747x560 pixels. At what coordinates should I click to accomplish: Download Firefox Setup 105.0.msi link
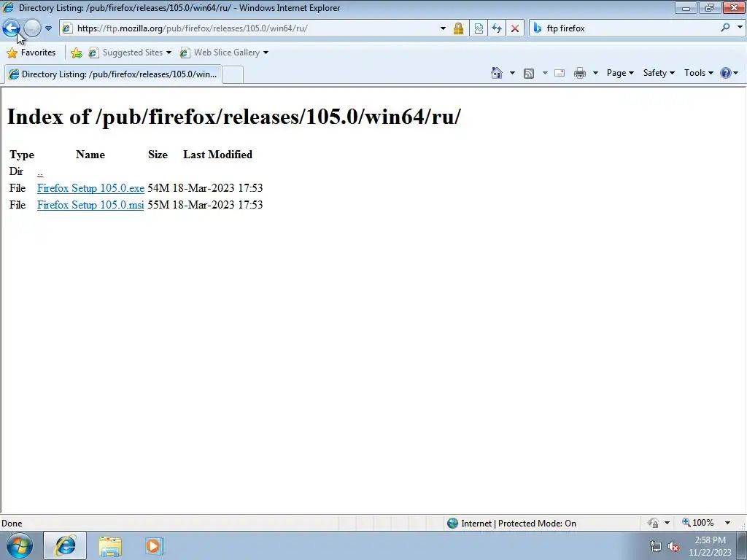pyautogui.click(x=90, y=205)
